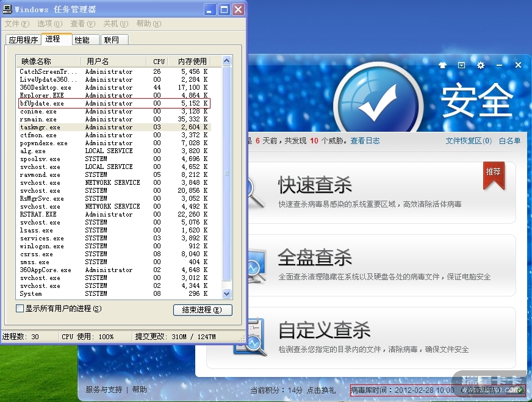Select the winlogon.exe process row
This screenshot has height=402, width=532.
(114, 246)
